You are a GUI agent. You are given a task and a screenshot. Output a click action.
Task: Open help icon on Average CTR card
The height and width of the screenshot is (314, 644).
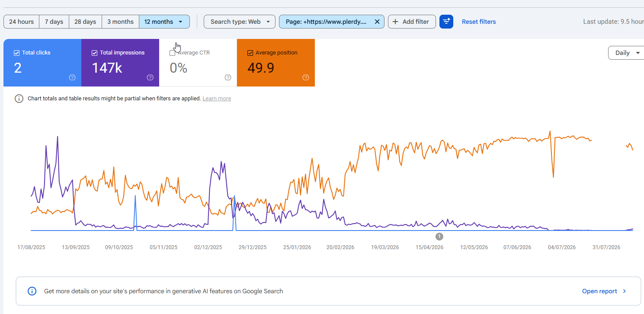click(x=228, y=77)
